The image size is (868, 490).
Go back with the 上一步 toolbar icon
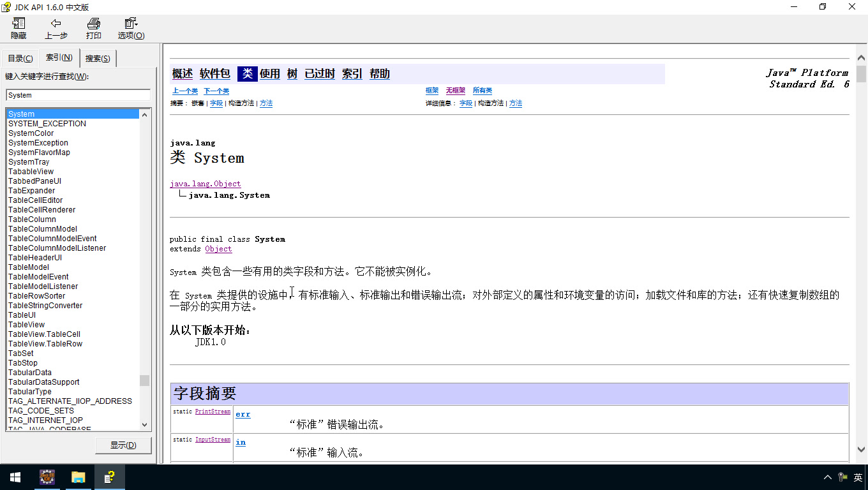point(56,28)
